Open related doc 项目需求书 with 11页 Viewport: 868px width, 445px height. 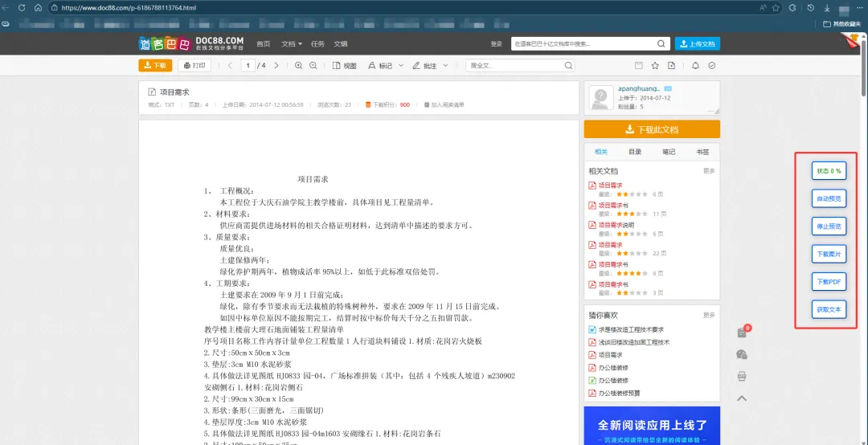tap(613, 206)
